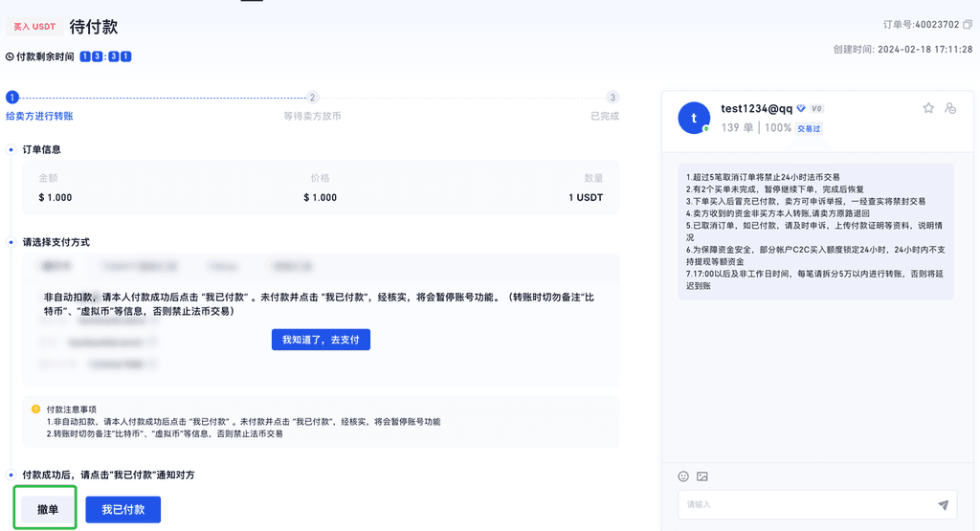The width and height of the screenshot is (980, 531).
Task: Click the '买入 USDT' label
Action: coord(34,27)
